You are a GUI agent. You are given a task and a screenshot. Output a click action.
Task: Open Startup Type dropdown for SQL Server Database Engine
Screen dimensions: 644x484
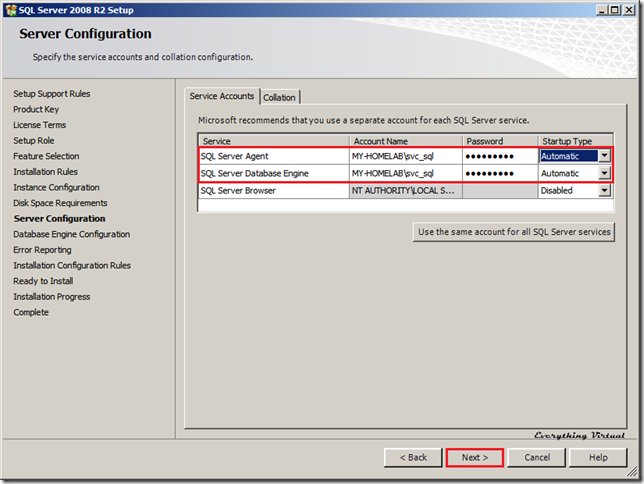604,173
